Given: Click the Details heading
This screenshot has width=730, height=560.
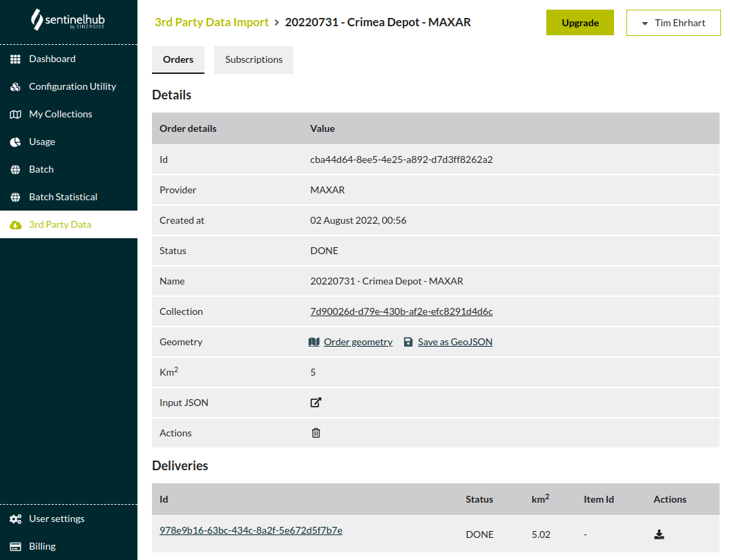Looking at the screenshot, I should [x=172, y=95].
